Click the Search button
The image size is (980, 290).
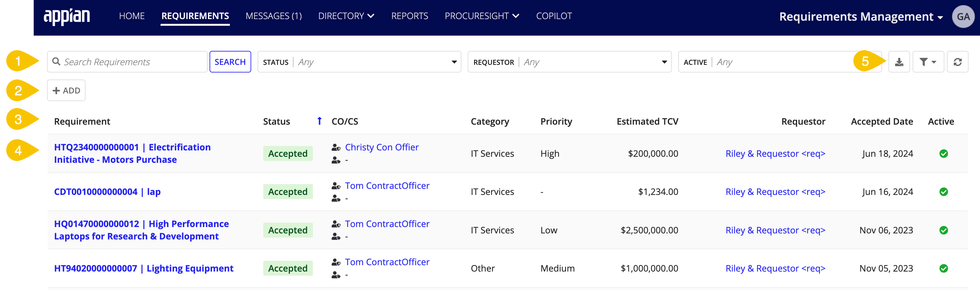[x=230, y=62]
